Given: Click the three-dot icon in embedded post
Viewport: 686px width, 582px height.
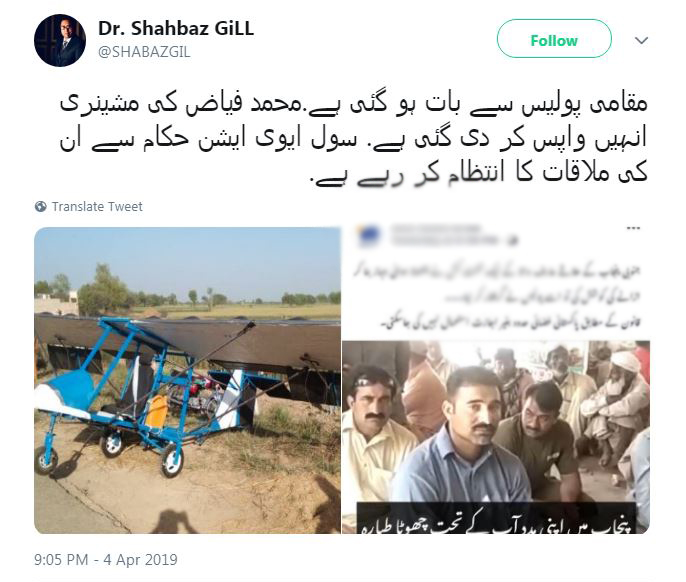Looking at the screenshot, I should tap(634, 228).
